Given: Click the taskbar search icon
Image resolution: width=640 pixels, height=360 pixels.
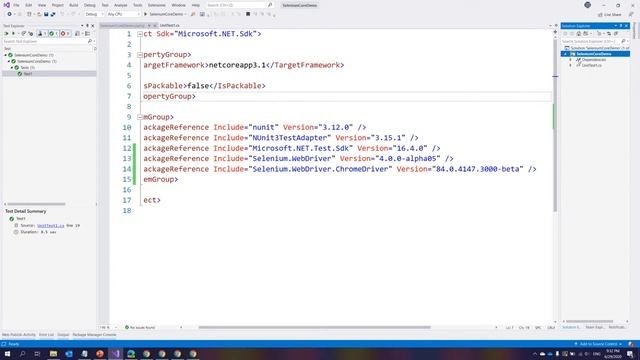Looking at the screenshot, I should pos(22,354).
